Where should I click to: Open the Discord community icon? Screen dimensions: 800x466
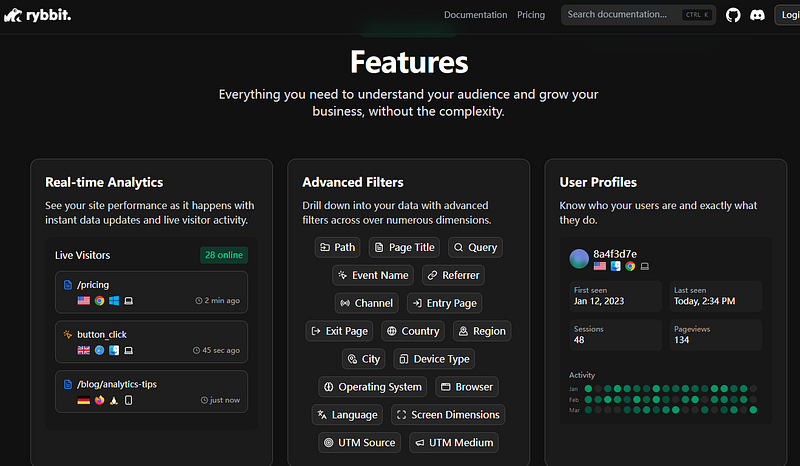757,15
